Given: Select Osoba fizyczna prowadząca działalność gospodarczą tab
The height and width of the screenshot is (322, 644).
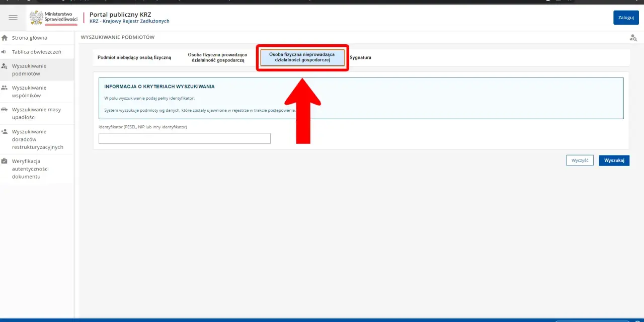Looking at the screenshot, I should coord(217,57).
